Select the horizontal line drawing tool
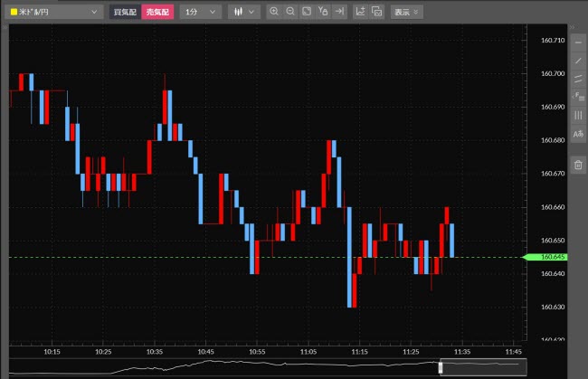 point(578,43)
